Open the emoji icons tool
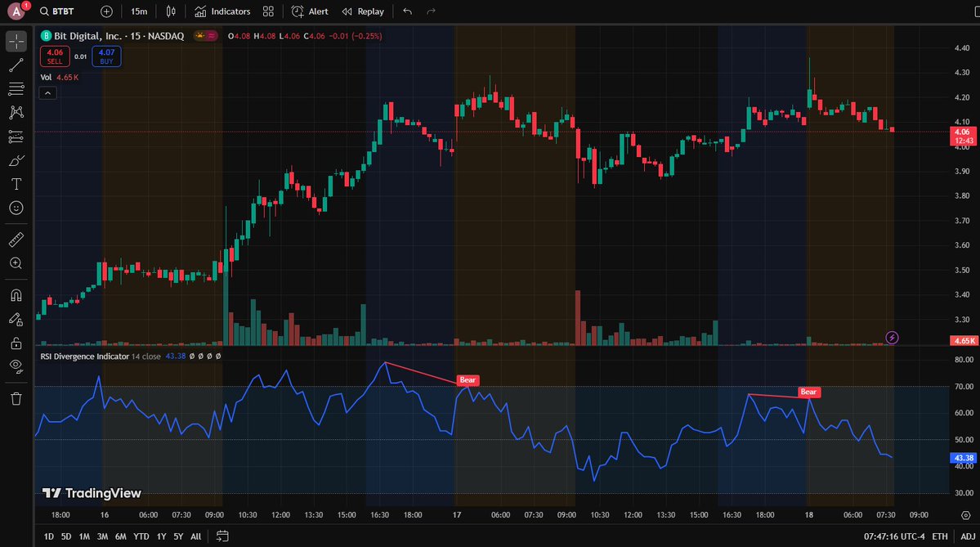 16,208
